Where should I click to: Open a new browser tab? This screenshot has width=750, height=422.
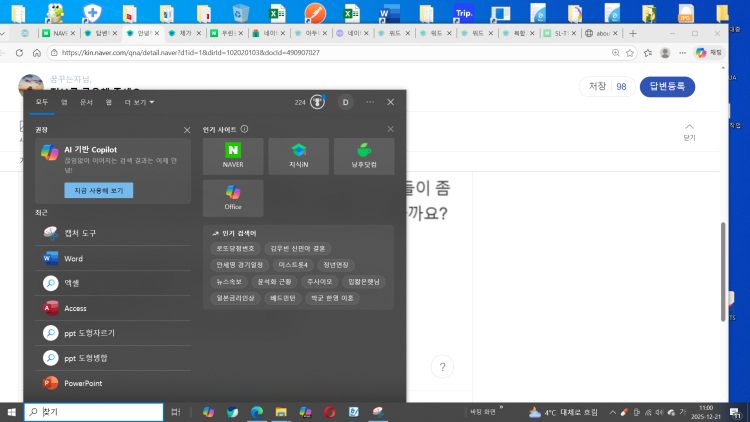(632, 33)
